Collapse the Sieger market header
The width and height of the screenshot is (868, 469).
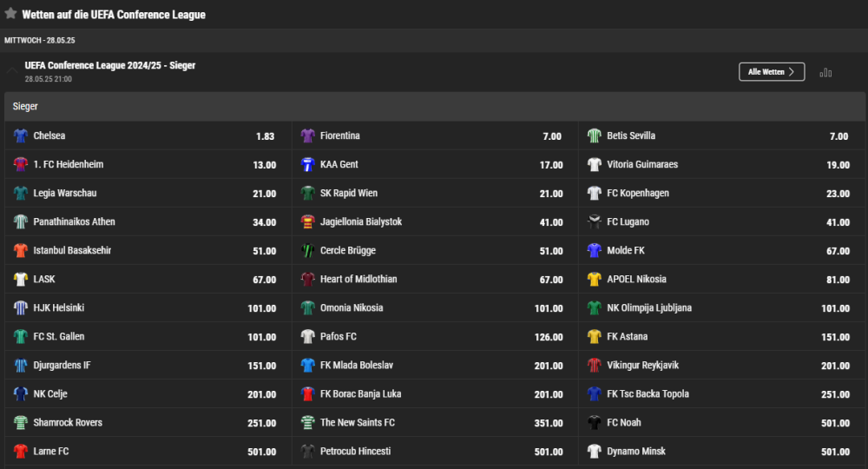(x=434, y=107)
